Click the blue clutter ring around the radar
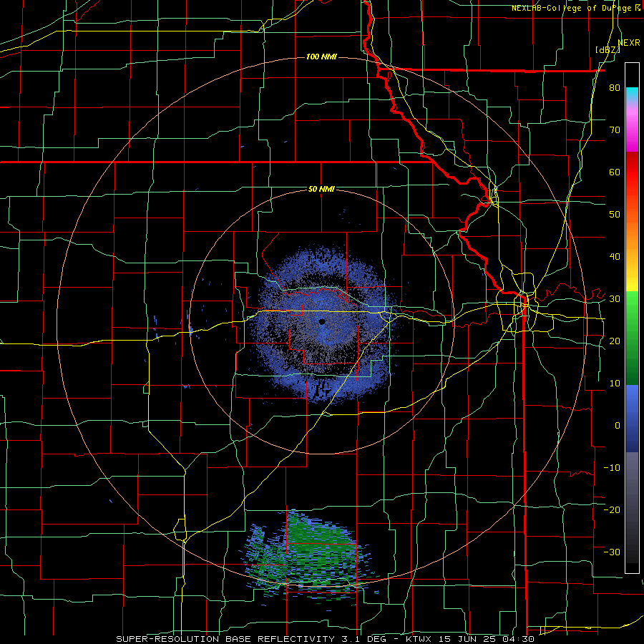The image size is (644, 644). pos(322,324)
